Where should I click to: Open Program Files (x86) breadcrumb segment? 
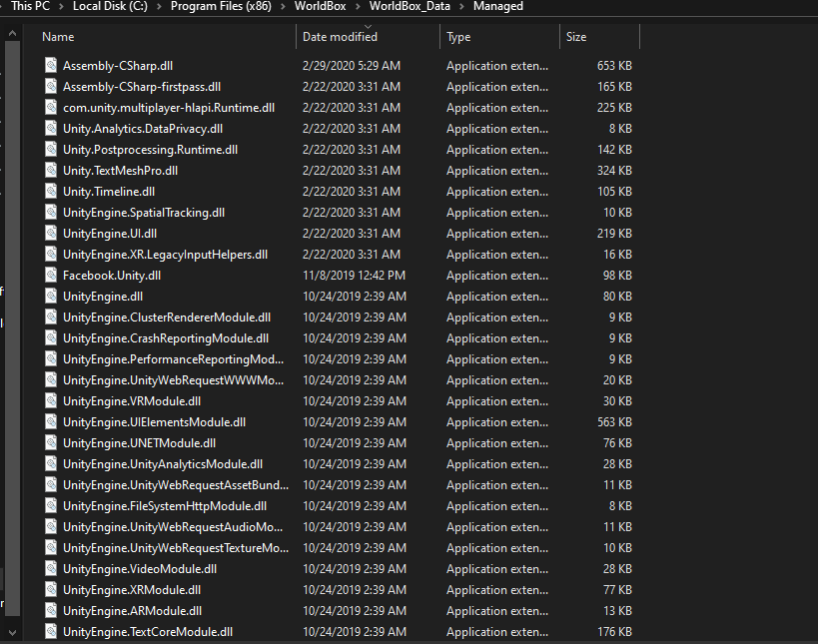pyautogui.click(x=221, y=6)
